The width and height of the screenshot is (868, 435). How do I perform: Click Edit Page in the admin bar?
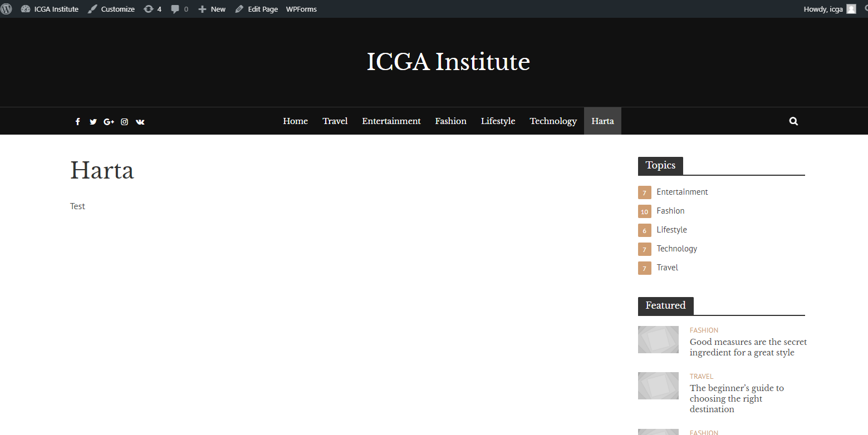pos(257,9)
